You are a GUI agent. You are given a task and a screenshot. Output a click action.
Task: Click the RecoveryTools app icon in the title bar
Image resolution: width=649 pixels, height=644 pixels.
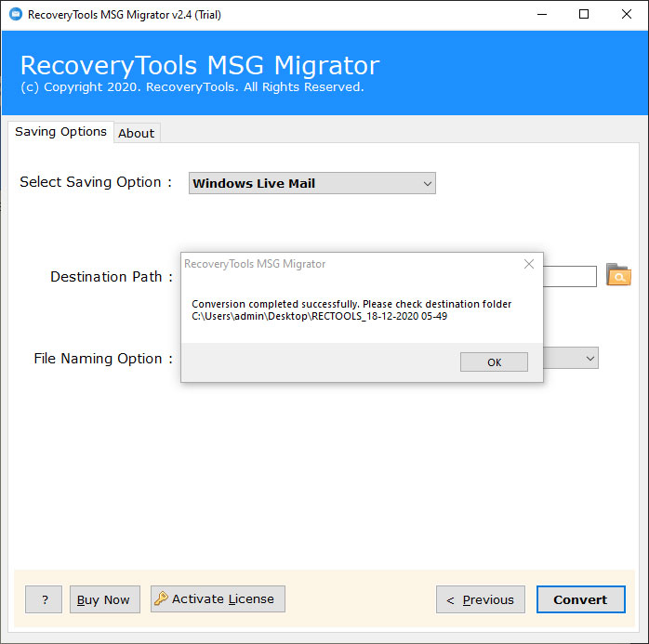16,14
